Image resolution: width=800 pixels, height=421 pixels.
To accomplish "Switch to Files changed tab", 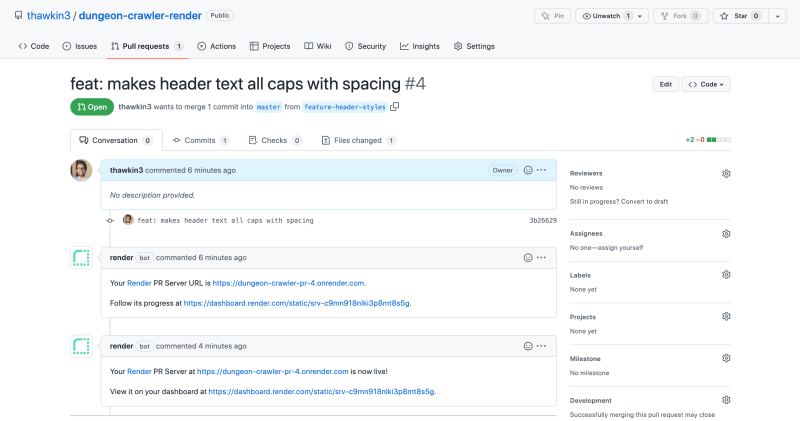I will coord(358,140).
